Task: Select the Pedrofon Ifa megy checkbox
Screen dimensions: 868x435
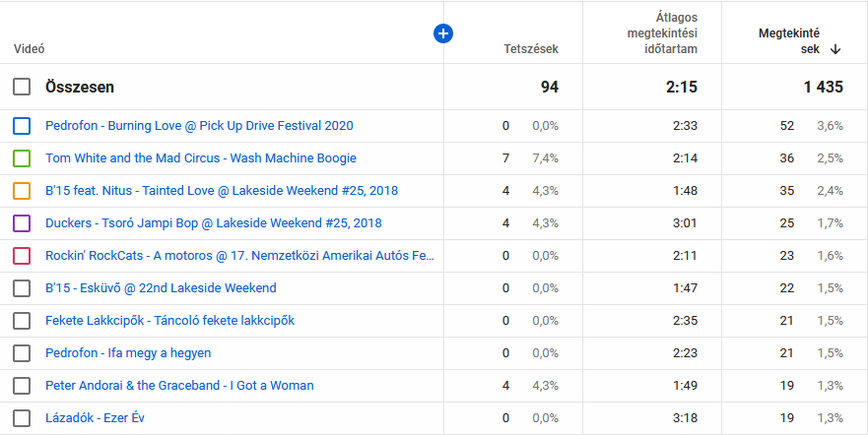Action: click(x=22, y=353)
